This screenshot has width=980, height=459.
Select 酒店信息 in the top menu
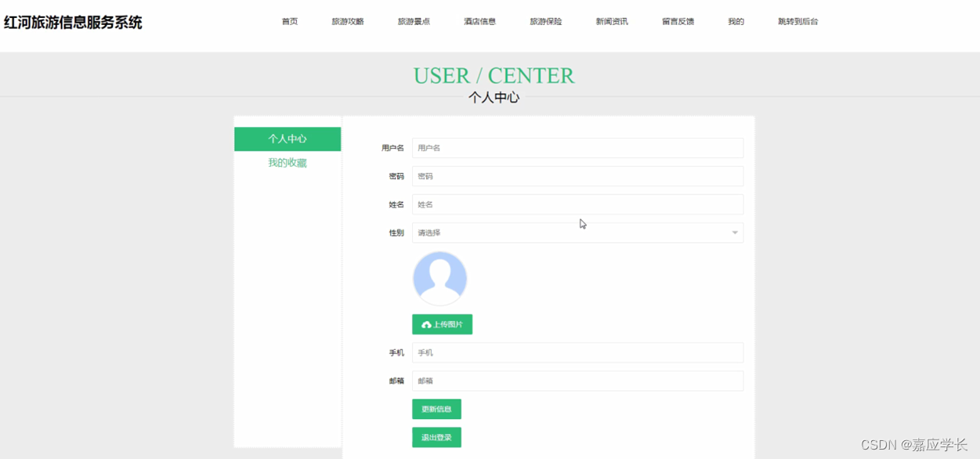[479, 22]
